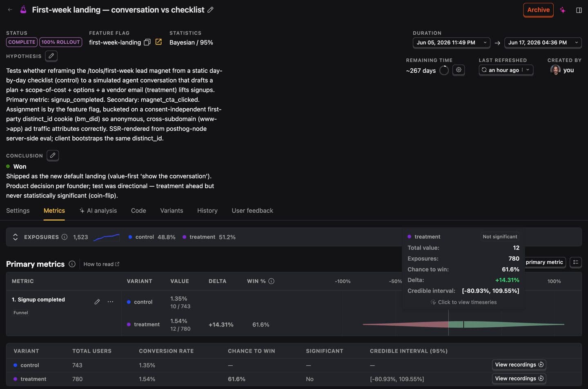
Task: Click the remaining time progress circle
Action: (x=444, y=70)
